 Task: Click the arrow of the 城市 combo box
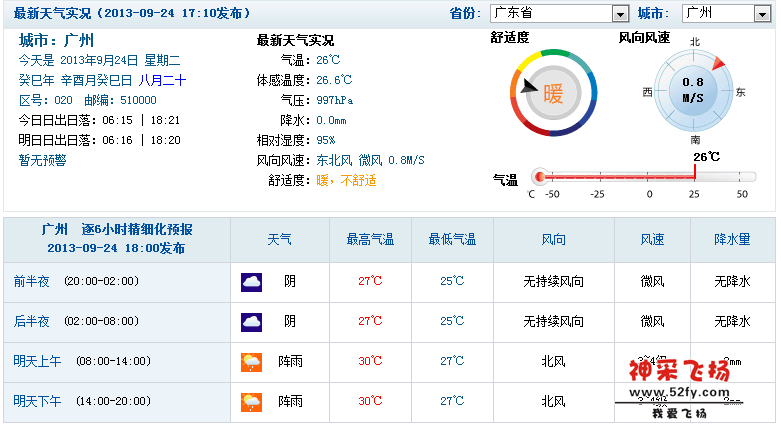[763, 14]
